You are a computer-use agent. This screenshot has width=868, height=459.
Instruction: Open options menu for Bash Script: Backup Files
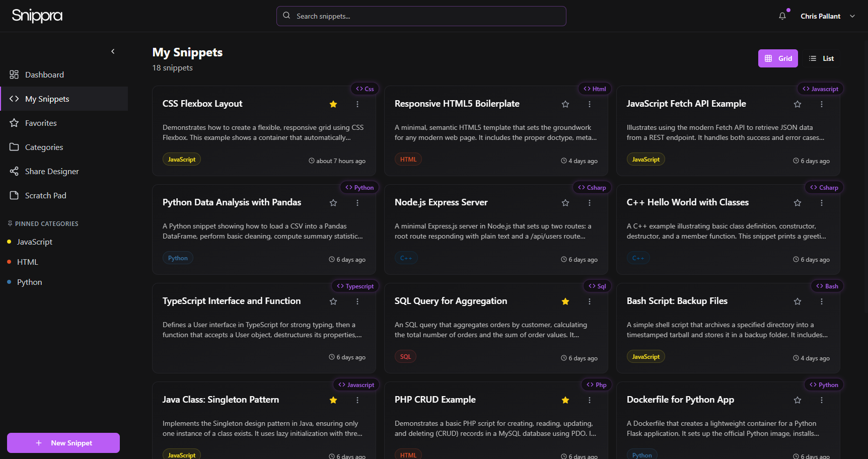[822, 301]
